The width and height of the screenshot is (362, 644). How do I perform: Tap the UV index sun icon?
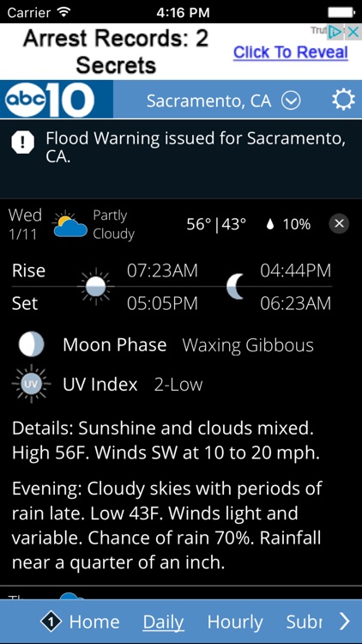click(31, 384)
